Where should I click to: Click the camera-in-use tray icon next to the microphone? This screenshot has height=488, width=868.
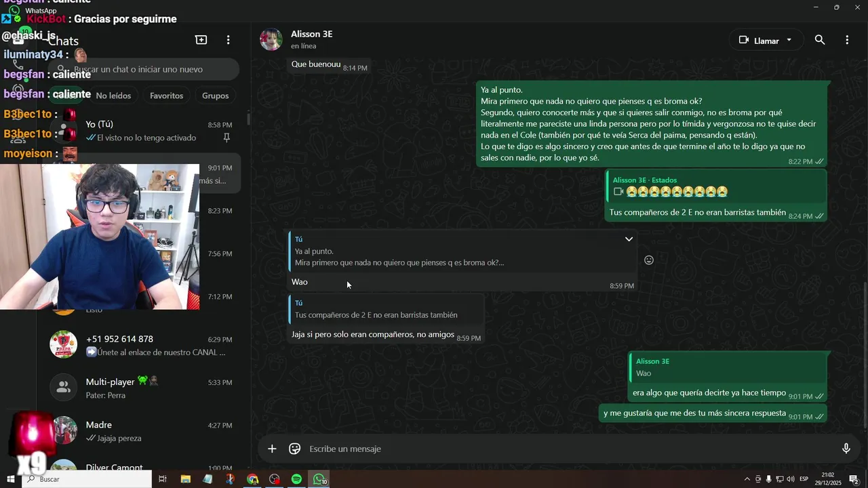point(758,479)
